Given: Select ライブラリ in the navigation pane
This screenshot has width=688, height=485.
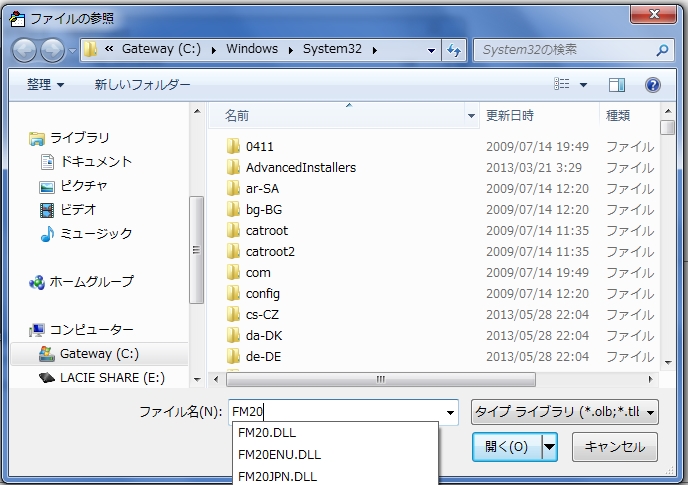Looking at the screenshot, I should tap(69, 138).
